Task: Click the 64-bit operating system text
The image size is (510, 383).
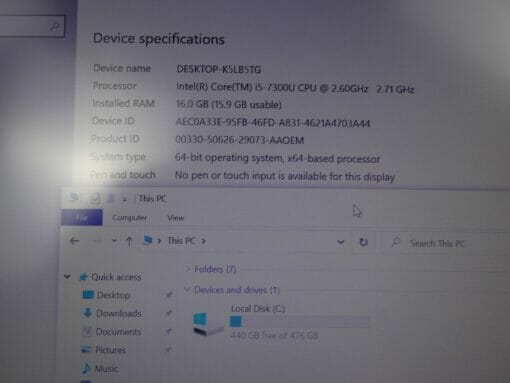Action: point(277,158)
